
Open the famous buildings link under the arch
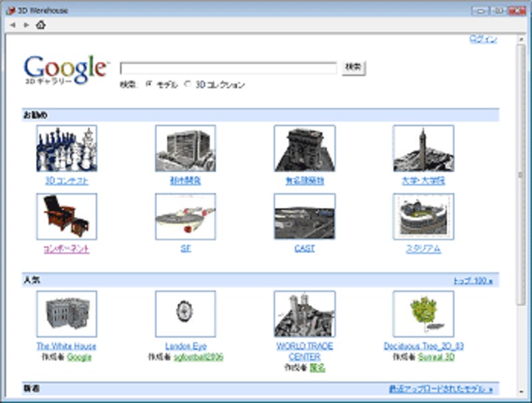[305, 181]
